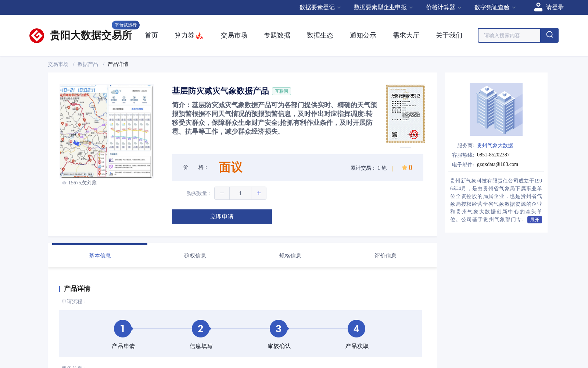
Task: Open the weather map product thumbnail
Action: 106,131
